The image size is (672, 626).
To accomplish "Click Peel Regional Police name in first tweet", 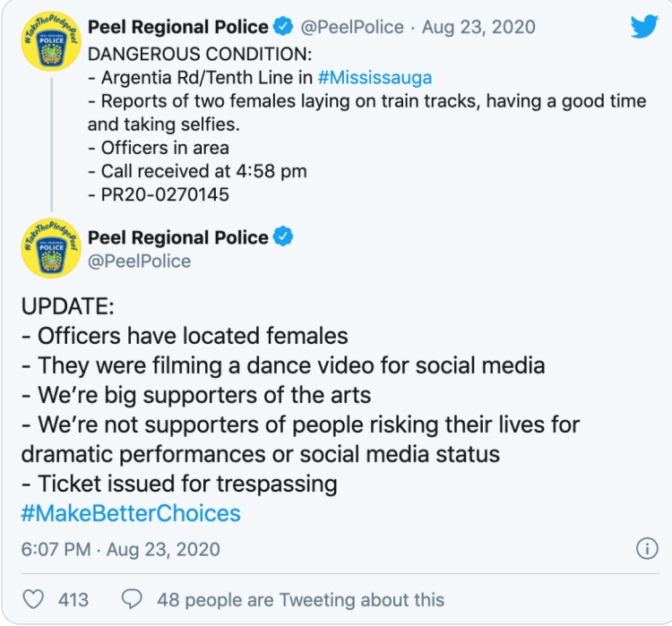I will [178, 27].
